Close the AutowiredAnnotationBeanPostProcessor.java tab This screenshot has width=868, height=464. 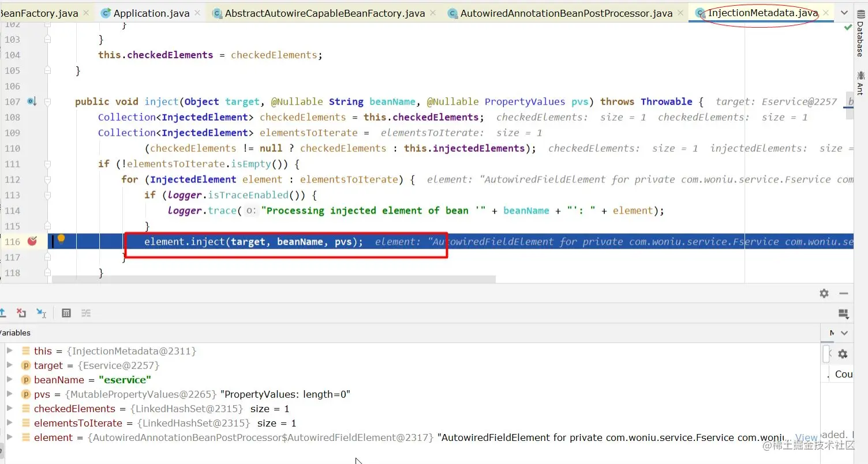point(680,13)
